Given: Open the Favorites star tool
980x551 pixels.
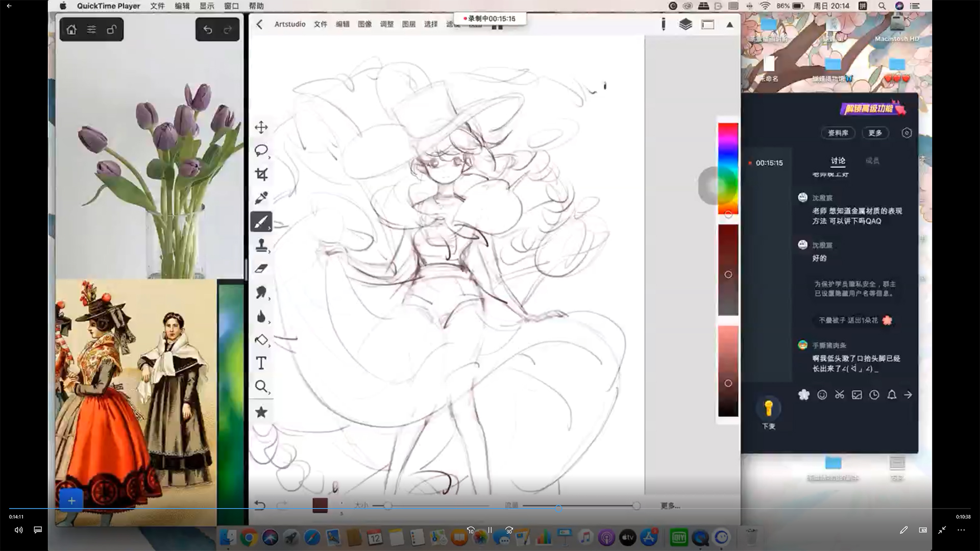Looking at the screenshot, I should (x=261, y=412).
